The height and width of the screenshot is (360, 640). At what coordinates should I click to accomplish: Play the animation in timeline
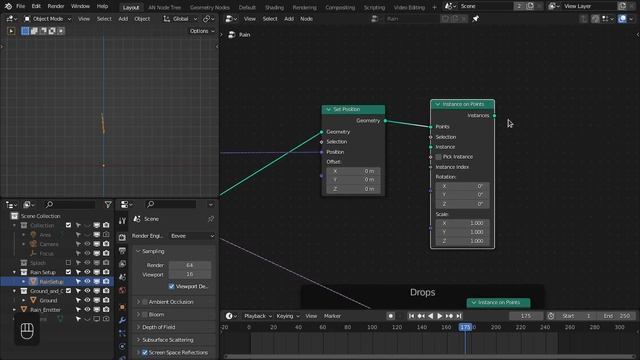pyautogui.click(x=440, y=316)
